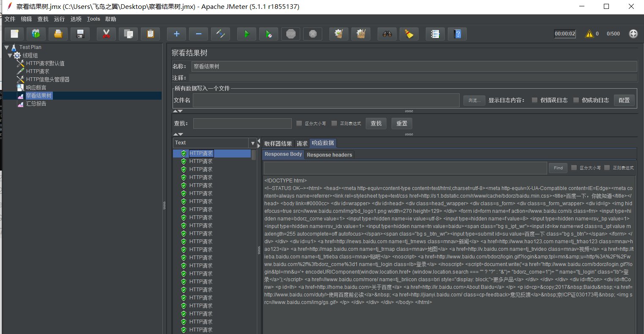The height and width of the screenshot is (334, 644).
Task: Enable 正则表达式 matching in the Find bar
Action: pyautogui.click(x=608, y=168)
